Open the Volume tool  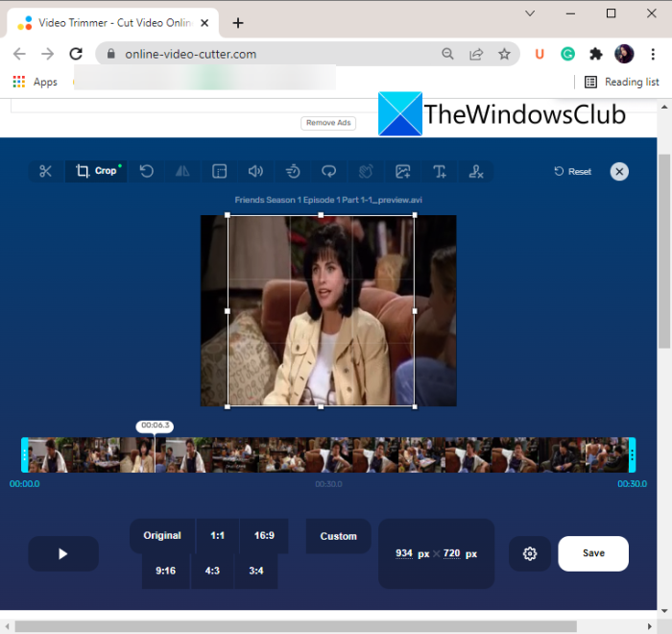[256, 171]
